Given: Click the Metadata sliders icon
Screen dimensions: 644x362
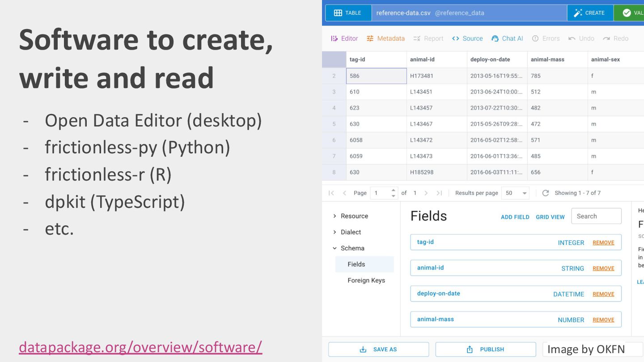Looking at the screenshot, I should [x=370, y=38].
